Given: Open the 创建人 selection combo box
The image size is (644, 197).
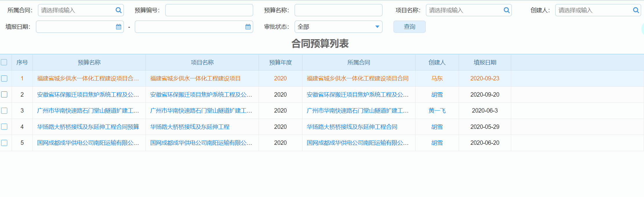Looking at the screenshot, I should point(593,10).
